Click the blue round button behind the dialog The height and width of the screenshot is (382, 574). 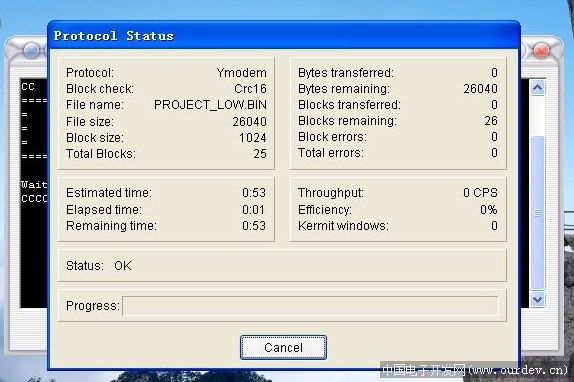tap(32, 50)
